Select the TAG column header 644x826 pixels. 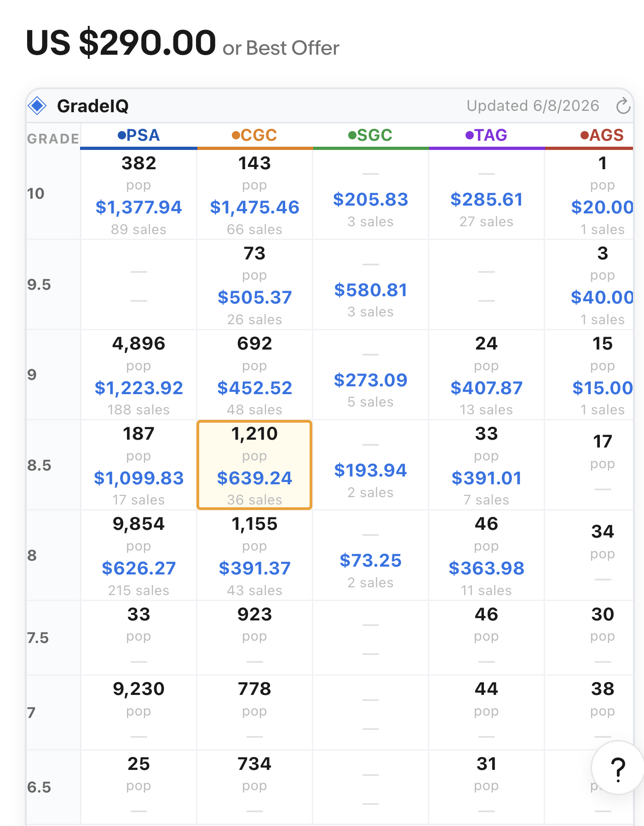486,135
